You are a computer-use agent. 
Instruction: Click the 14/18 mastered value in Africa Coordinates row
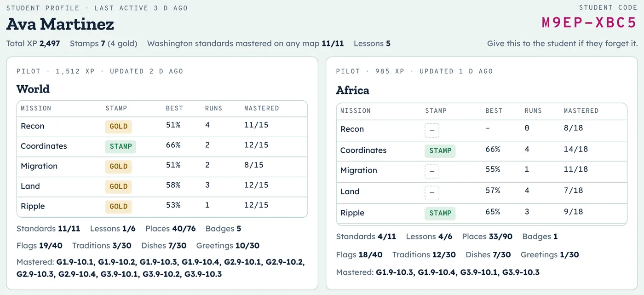576,149
